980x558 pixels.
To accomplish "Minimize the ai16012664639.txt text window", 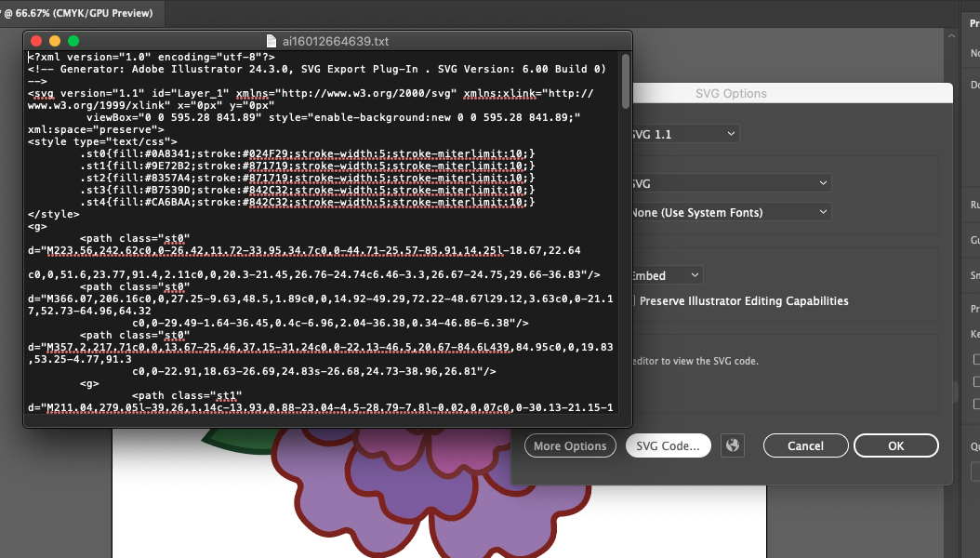I will coord(55,41).
